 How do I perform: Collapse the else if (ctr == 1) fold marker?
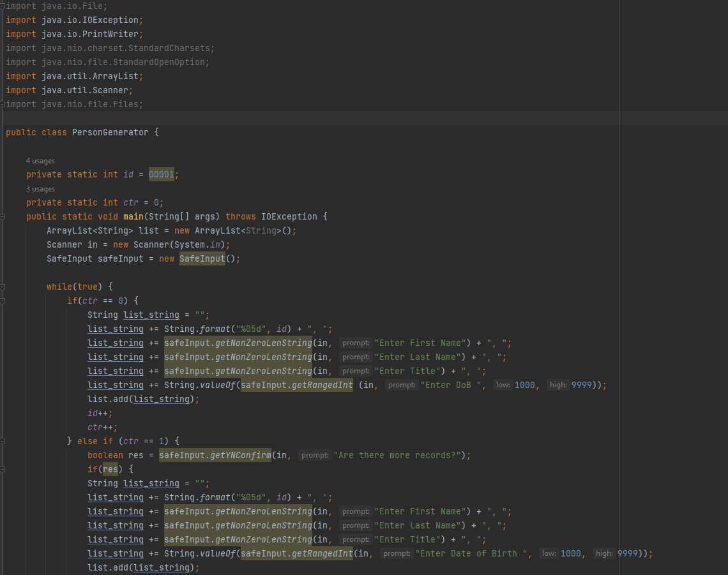[x=3, y=441]
